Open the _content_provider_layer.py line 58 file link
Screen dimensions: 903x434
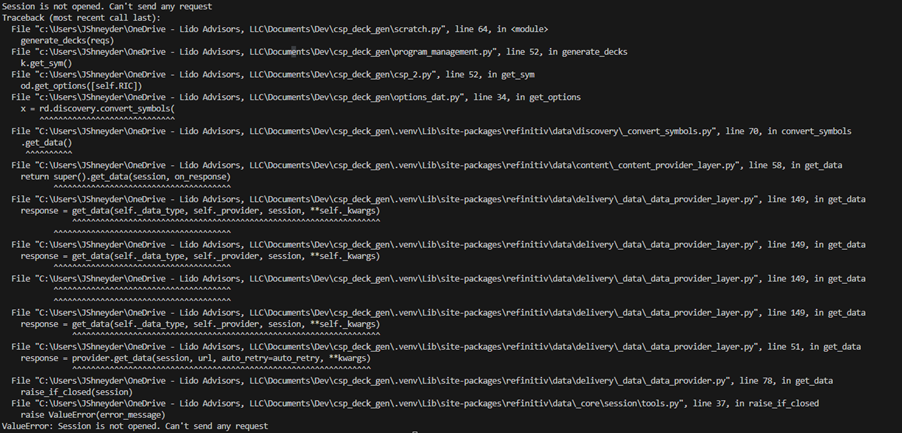pyautogui.click(x=427, y=165)
